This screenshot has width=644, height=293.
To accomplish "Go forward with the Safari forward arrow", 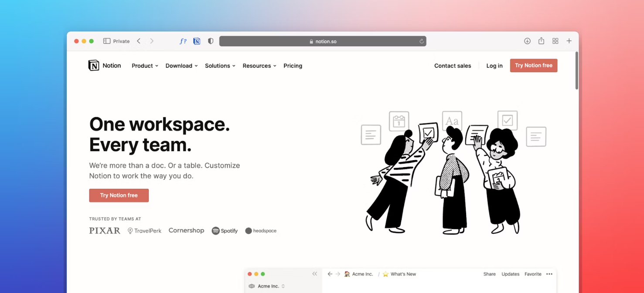I will pos(152,41).
